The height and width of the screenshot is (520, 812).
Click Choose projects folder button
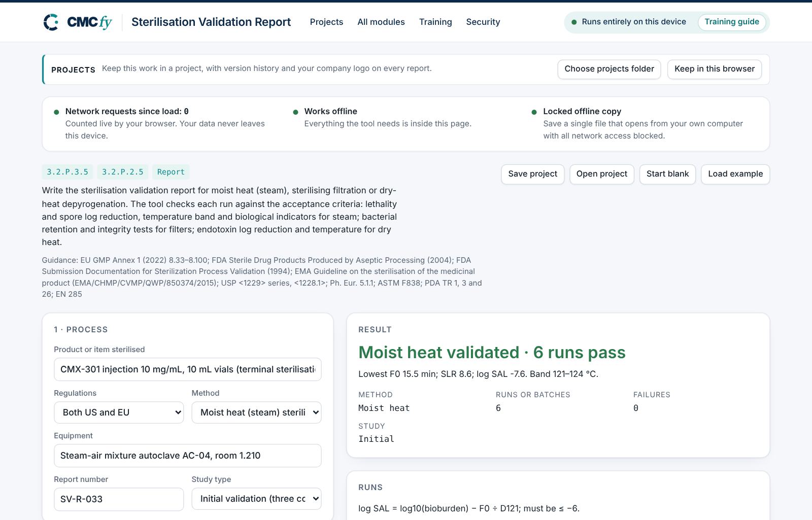pyautogui.click(x=609, y=69)
